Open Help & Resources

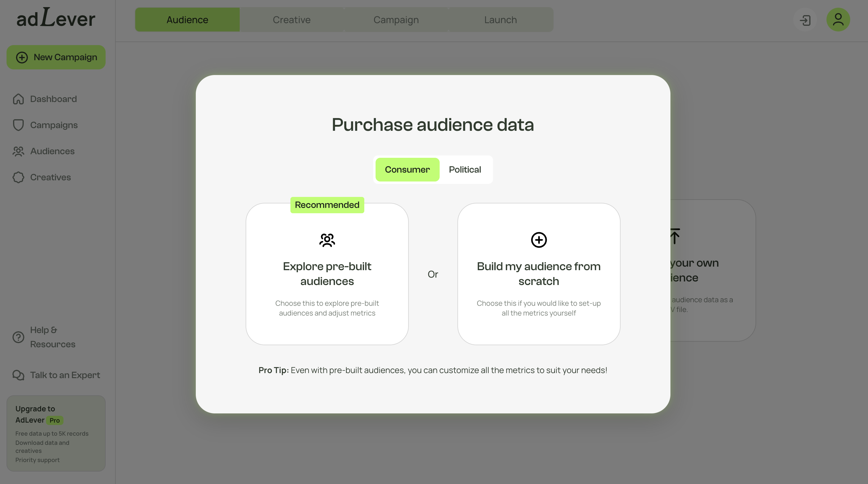[44, 337]
